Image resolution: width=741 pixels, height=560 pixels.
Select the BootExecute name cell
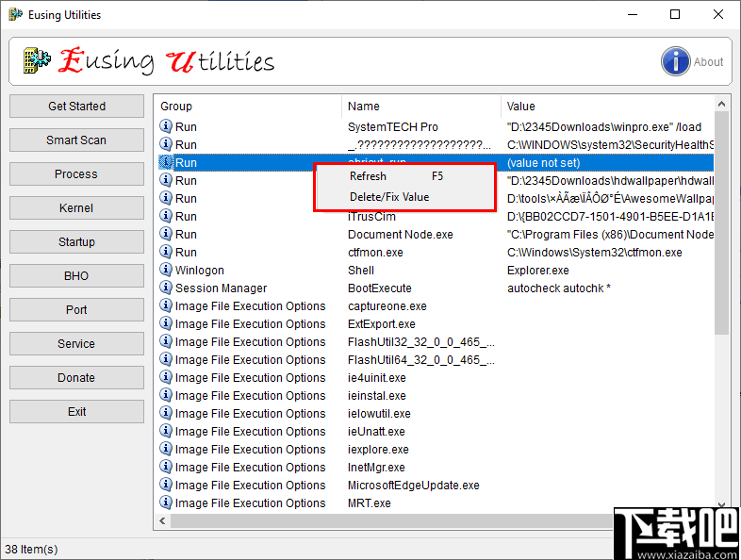380,288
